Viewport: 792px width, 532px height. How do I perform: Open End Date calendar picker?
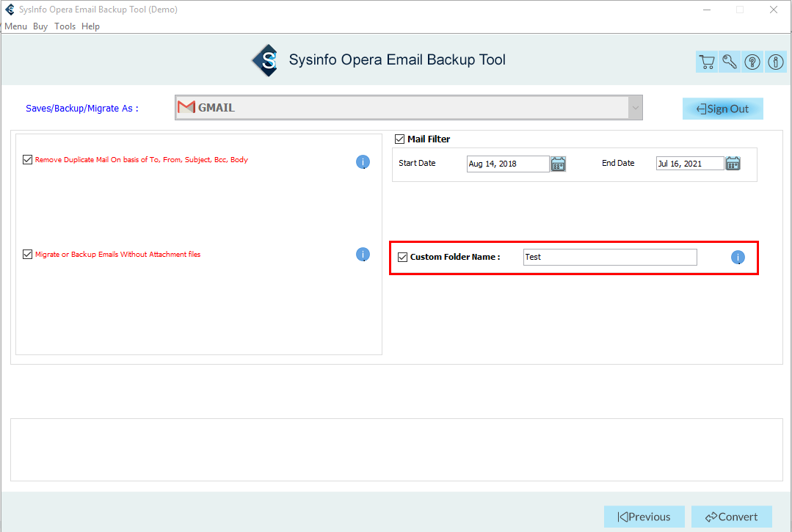coord(733,164)
